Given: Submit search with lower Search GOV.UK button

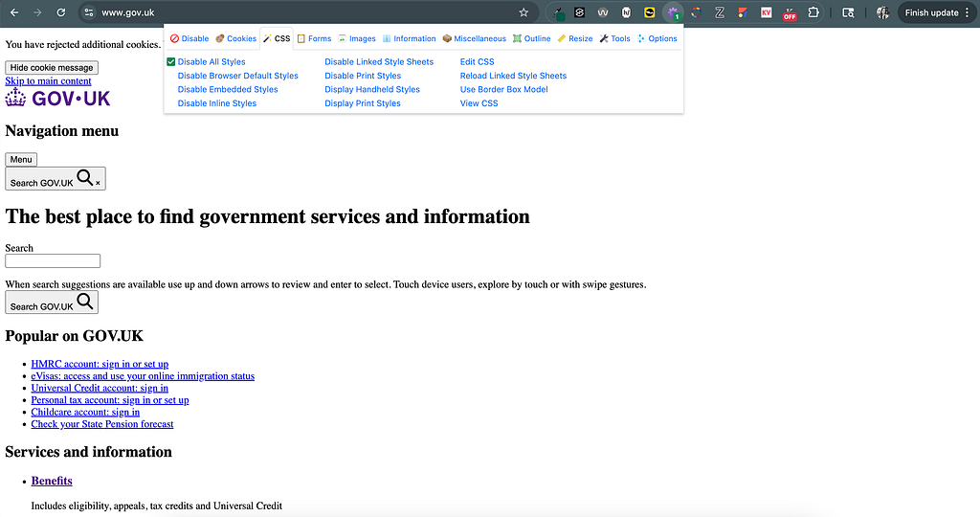Looking at the screenshot, I should click(x=52, y=303).
